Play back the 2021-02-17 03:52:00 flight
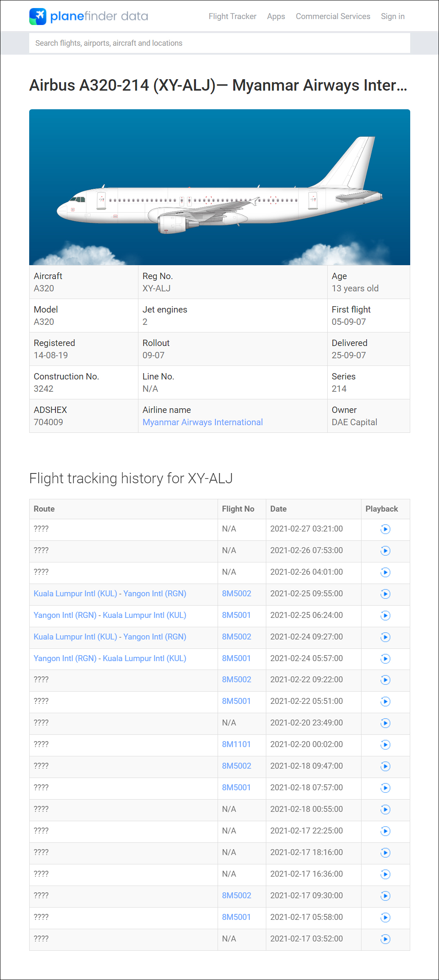This screenshot has height=980, width=439. (x=385, y=939)
